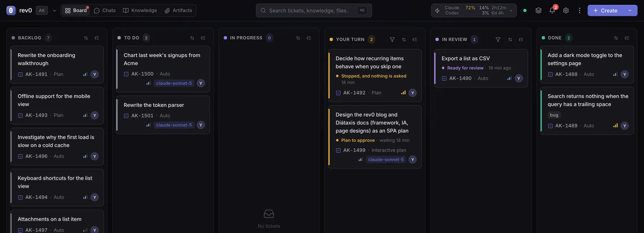The width and height of the screenshot is (644, 233).
Task: Open the Create button dropdown arrow
Action: click(630, 10)
